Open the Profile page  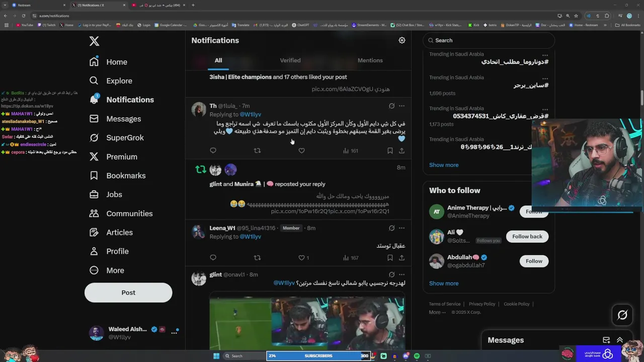pos(109,251)
